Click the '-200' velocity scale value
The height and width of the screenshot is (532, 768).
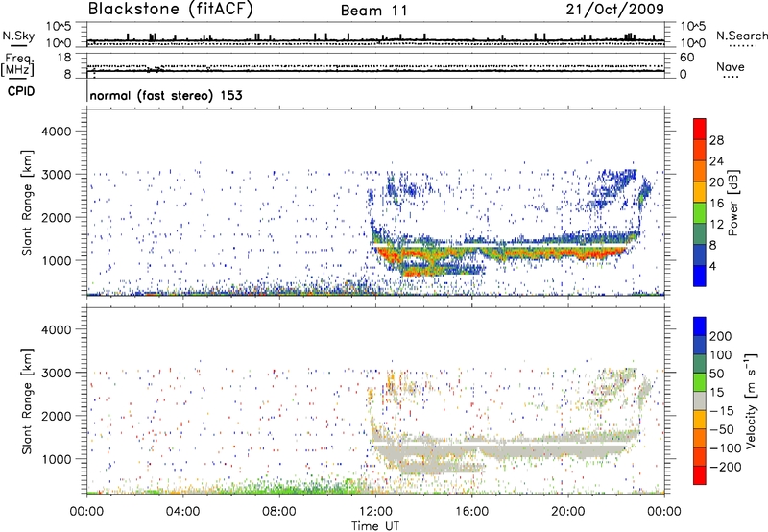click(x=725, y=467)
